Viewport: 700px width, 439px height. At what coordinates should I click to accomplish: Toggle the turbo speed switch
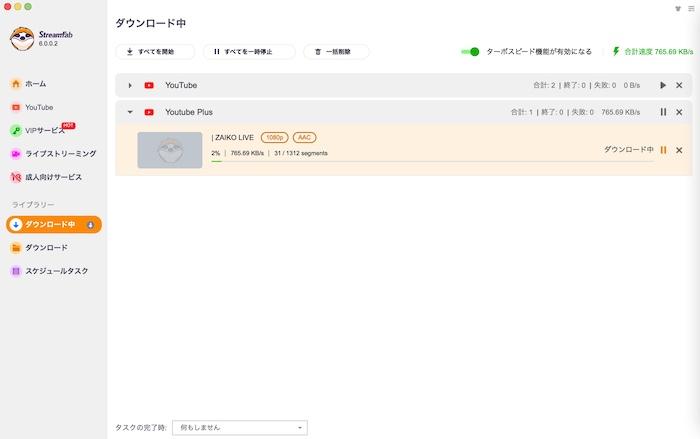pyautogui.click(x=470, y=52)
